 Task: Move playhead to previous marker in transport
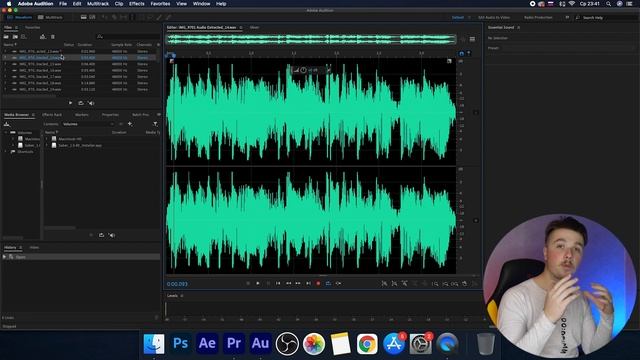click(x=278, y=283)
